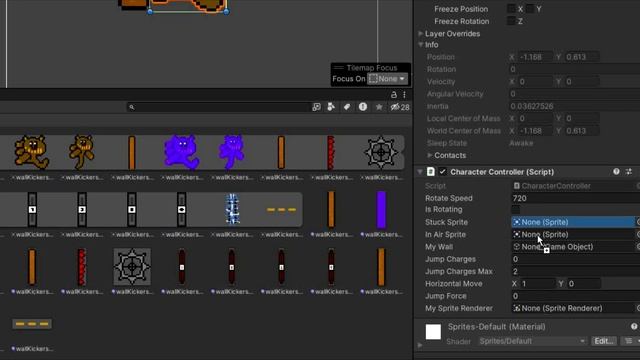Click the Sprites-Default (Material) title
The height and width of the screenshot is (360, 640).
coord(496,327)
